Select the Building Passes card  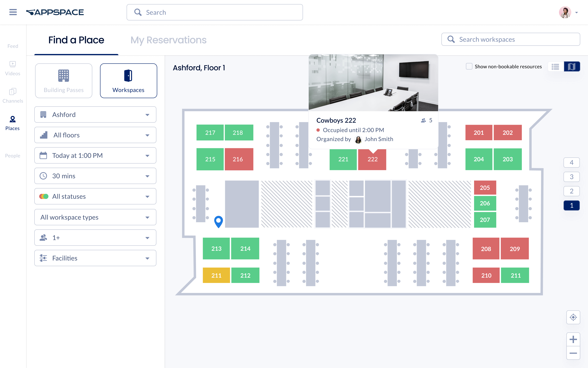[x=64, y=81]
